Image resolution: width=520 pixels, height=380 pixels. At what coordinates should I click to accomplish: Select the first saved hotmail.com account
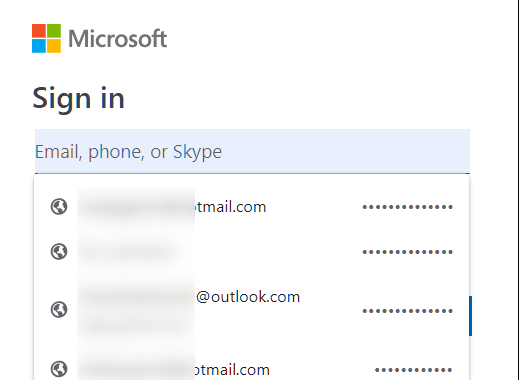point(252,207)
